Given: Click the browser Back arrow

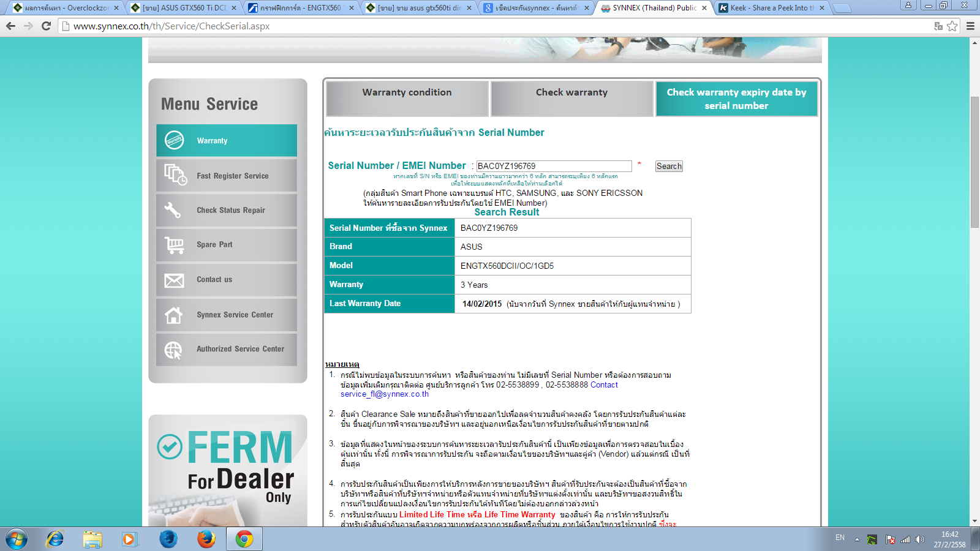Looking at the screenshot, I should [10, 26].
